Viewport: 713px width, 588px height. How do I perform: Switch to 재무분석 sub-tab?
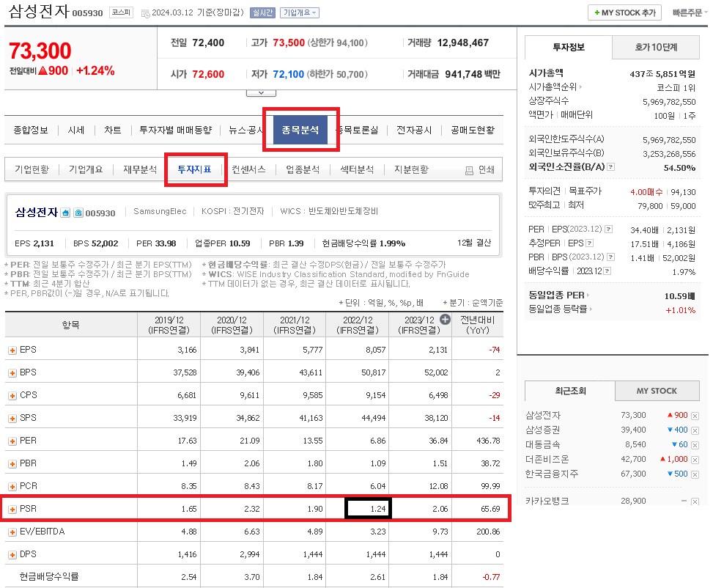pyautogui.click(x=140, y=169)
